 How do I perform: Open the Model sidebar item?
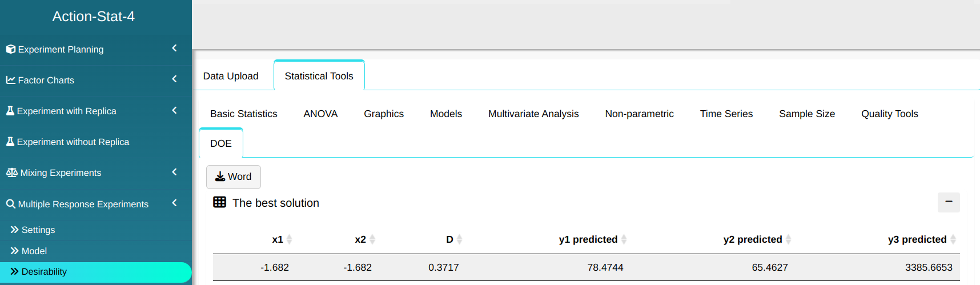tap(34, 251)
